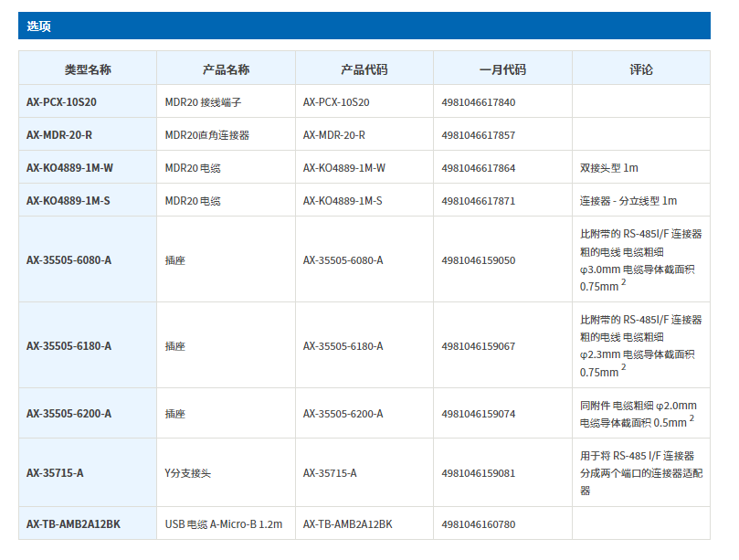The image size is (739, 560).
Task: Click 插座 in the AX-35505-6200-A row
Action: 174,414
